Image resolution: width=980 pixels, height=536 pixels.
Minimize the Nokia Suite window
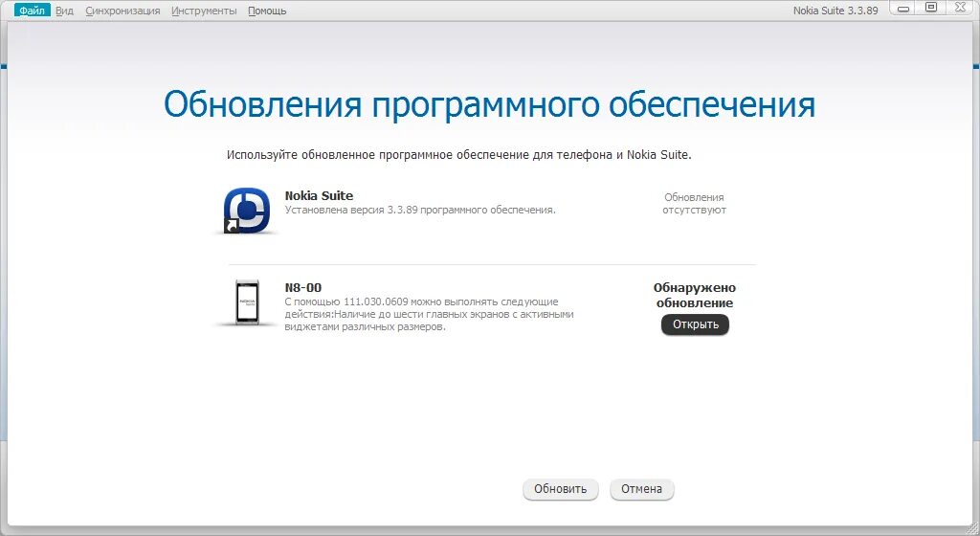point(903,8)
